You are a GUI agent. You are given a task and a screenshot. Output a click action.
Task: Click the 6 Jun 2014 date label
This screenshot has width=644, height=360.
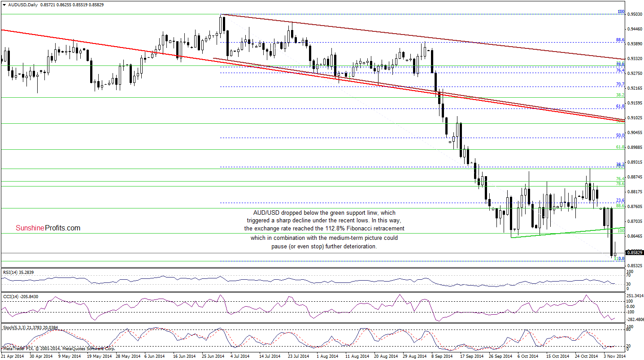click(154, 356)
